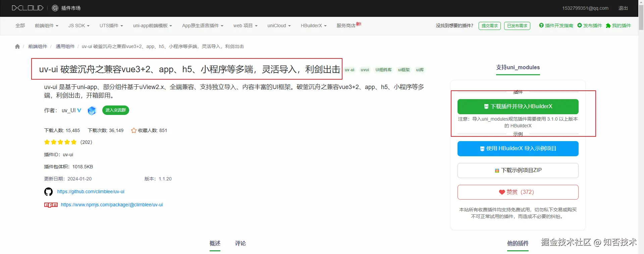Click 使用 HBuilderX 导入示例项目 button
Image resolution: width=644 pixels, height=254 pixels.
click(518, 149)
